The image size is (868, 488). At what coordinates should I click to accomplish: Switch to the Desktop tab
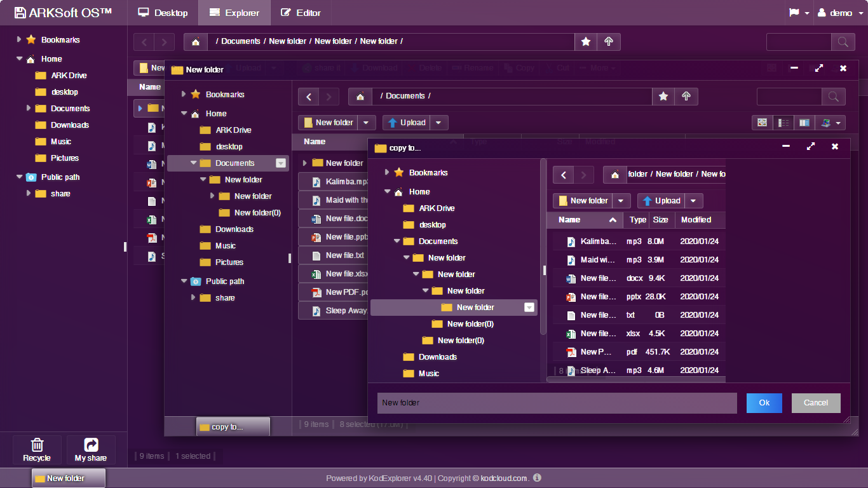(x=163, y=13)
